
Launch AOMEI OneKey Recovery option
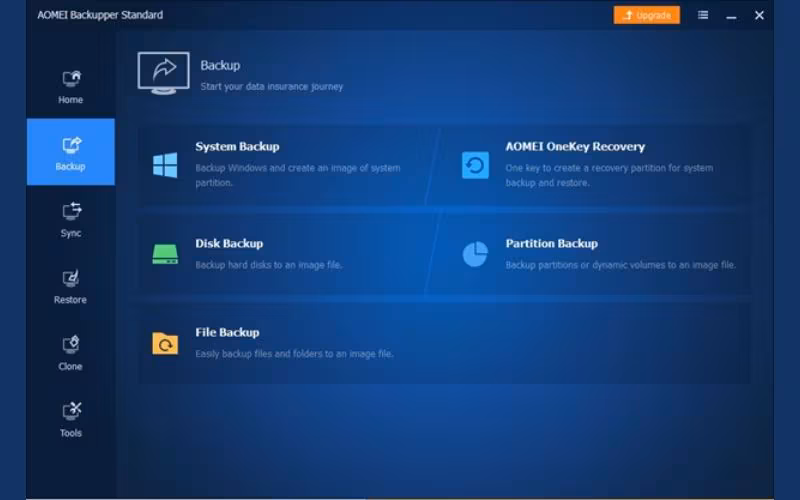tap(575, 146)
